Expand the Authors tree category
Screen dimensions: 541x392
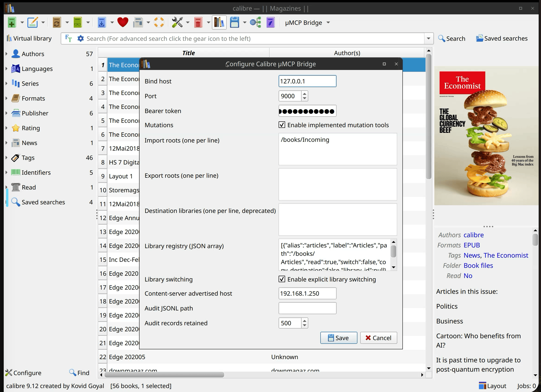click(6, 54)
